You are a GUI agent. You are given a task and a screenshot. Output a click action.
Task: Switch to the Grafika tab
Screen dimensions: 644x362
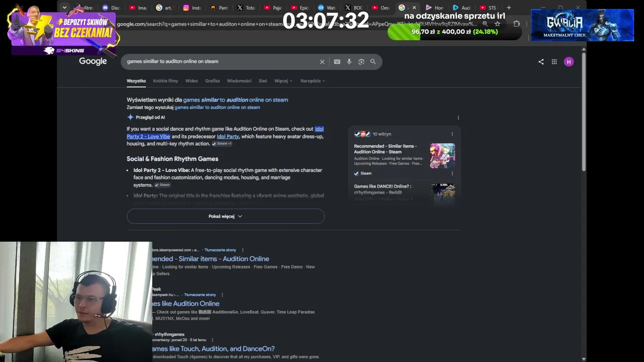[212, 81]
